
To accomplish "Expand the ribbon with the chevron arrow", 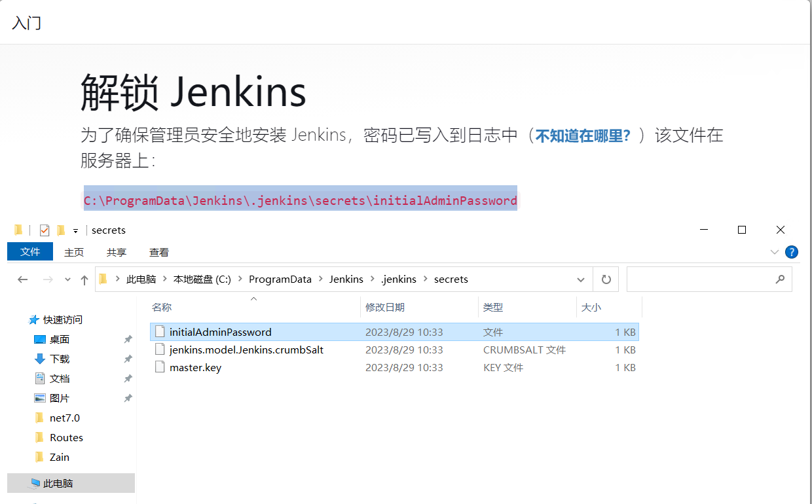I will click(x=775, y=252).
